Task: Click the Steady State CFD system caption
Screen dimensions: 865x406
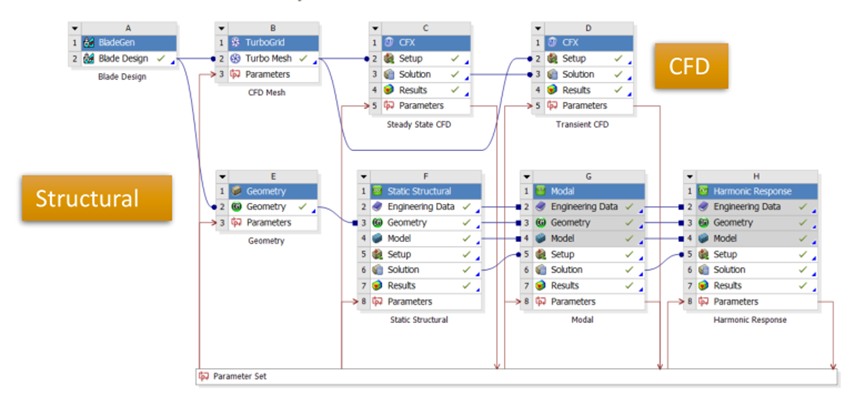Action: [419, 125]
